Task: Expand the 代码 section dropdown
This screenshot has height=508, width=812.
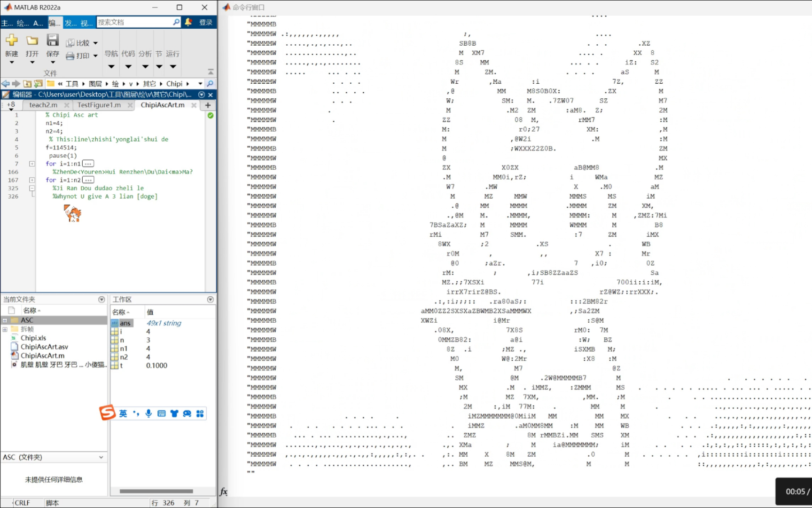Action: 128,66
